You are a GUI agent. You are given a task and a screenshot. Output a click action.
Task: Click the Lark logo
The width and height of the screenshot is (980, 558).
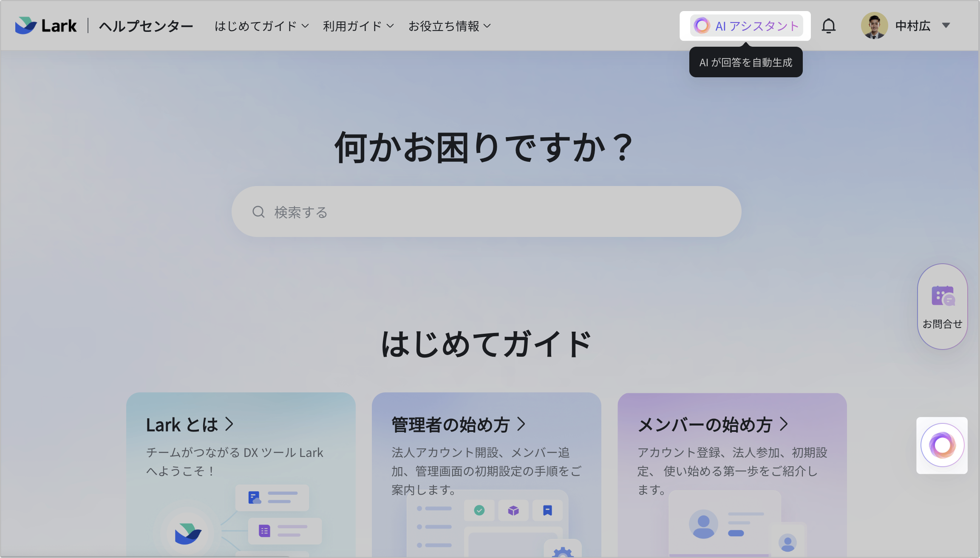[x=45, y=25]
